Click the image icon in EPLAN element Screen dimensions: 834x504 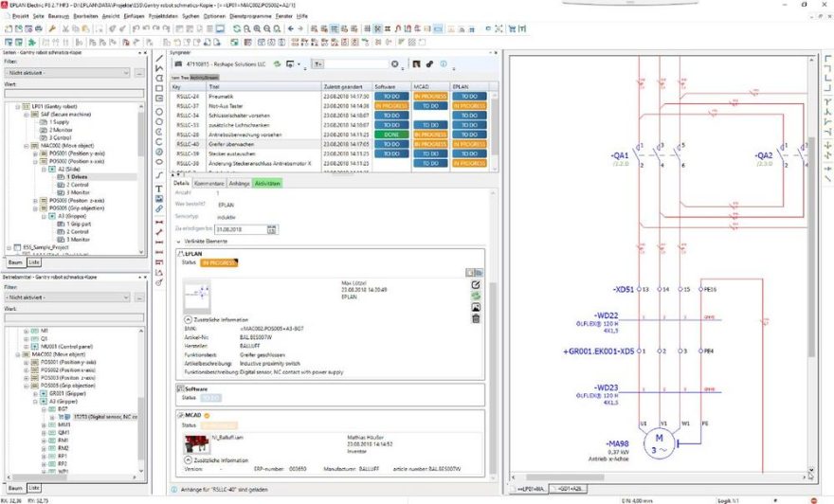[476, 307]
